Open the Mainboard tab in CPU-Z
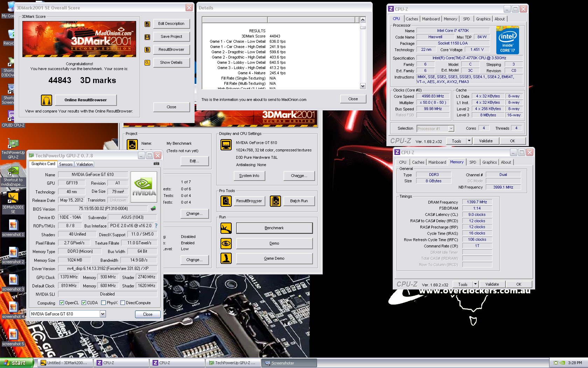Screen dimensions: 588x368 431,19
